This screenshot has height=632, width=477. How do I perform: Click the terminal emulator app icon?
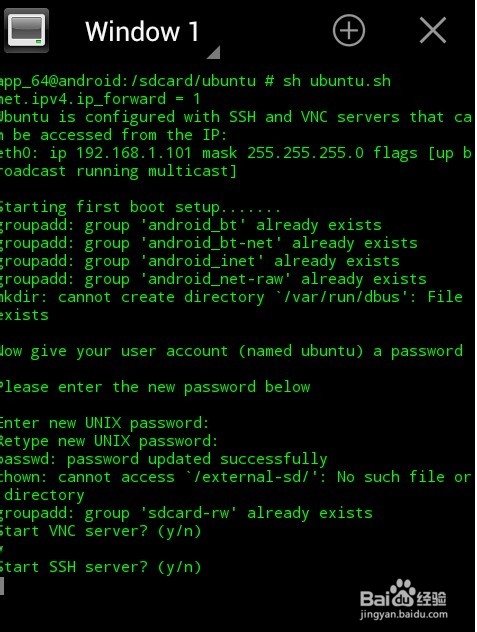pyautogui.click(x=26, y=31)
